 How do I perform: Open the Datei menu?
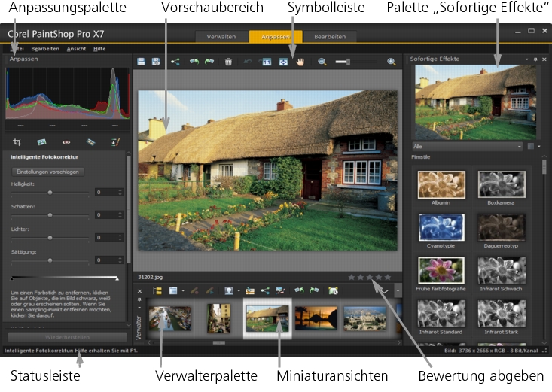tap(16, 48)
